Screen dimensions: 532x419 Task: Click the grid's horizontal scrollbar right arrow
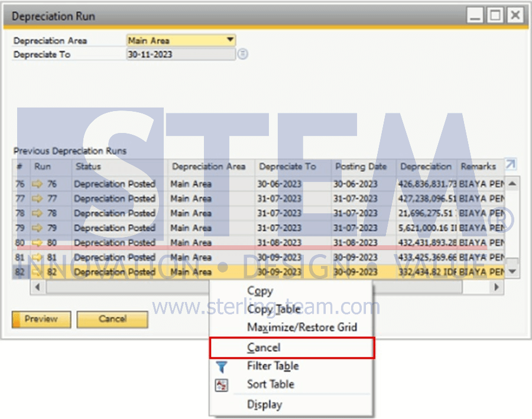point(498,287)
